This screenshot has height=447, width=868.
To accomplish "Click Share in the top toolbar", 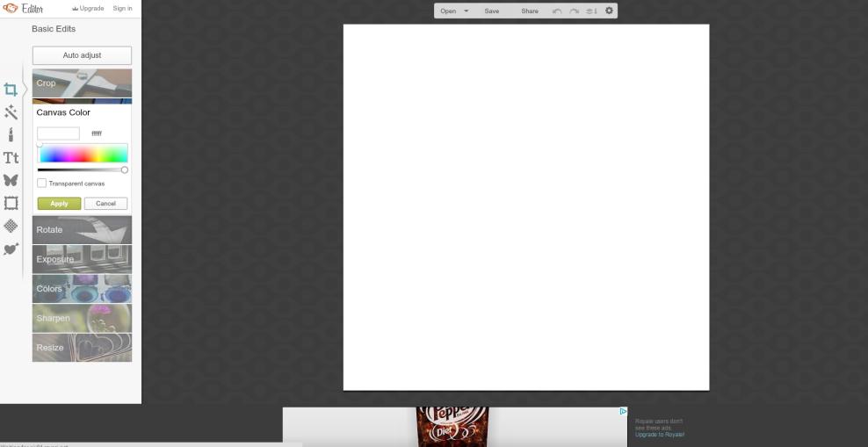I will pyautogui.click(x=530, y=11).
